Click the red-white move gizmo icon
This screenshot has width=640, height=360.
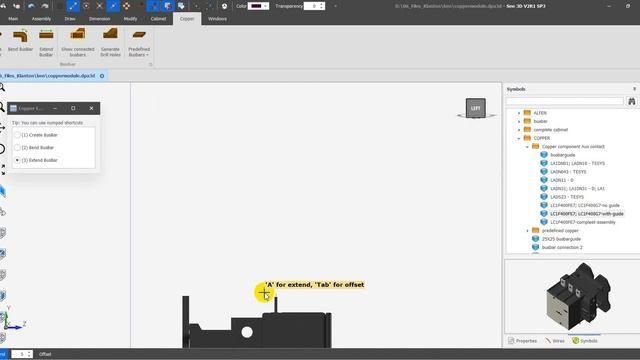tap(127, 6)
